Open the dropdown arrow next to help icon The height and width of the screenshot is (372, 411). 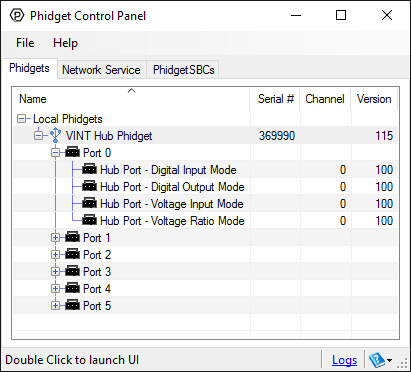pyautogui.click(x=389, y=360)
